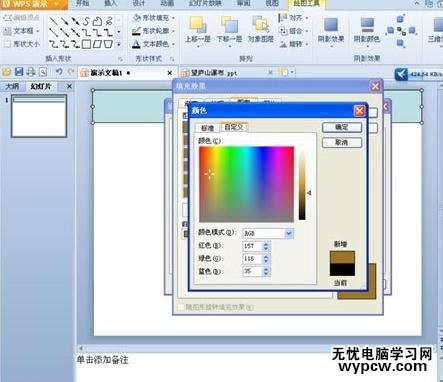Switch to the 设计 ribbon tab
Viewport: 443px width, 382px height.
139,4
